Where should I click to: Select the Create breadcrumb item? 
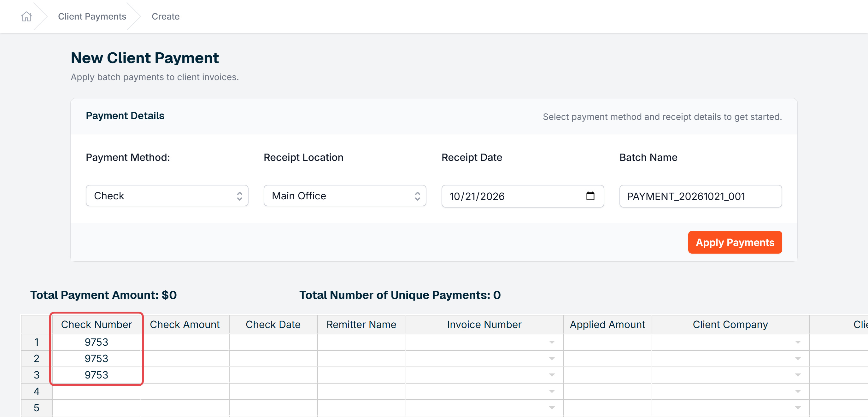[166, 16]
